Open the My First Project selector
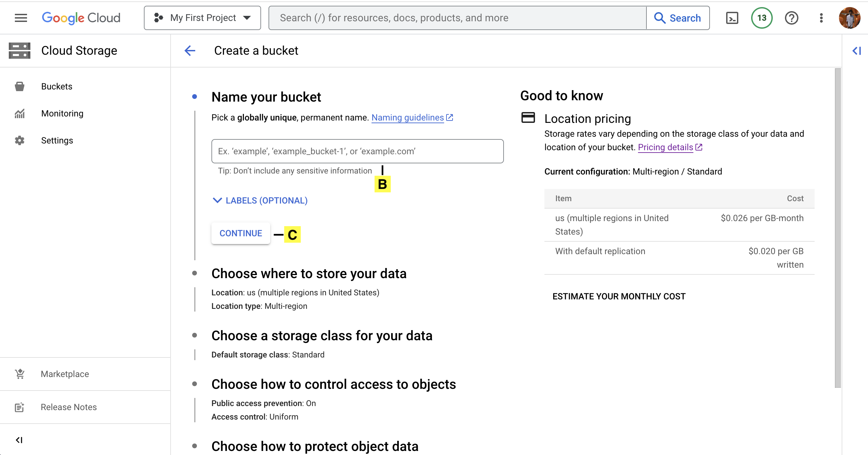The width and height of the screenshot is (868, 455). pyautogui.click(x=202, y=18)
